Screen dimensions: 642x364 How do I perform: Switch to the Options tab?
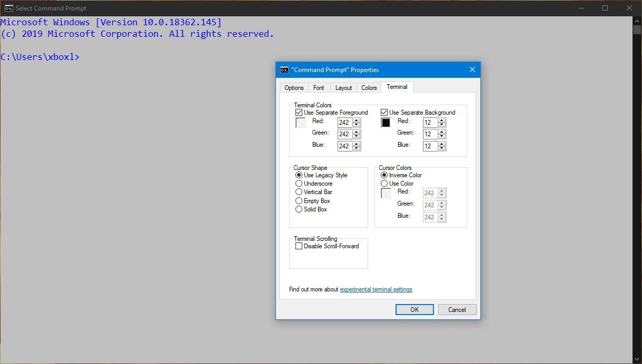[294, 88]
